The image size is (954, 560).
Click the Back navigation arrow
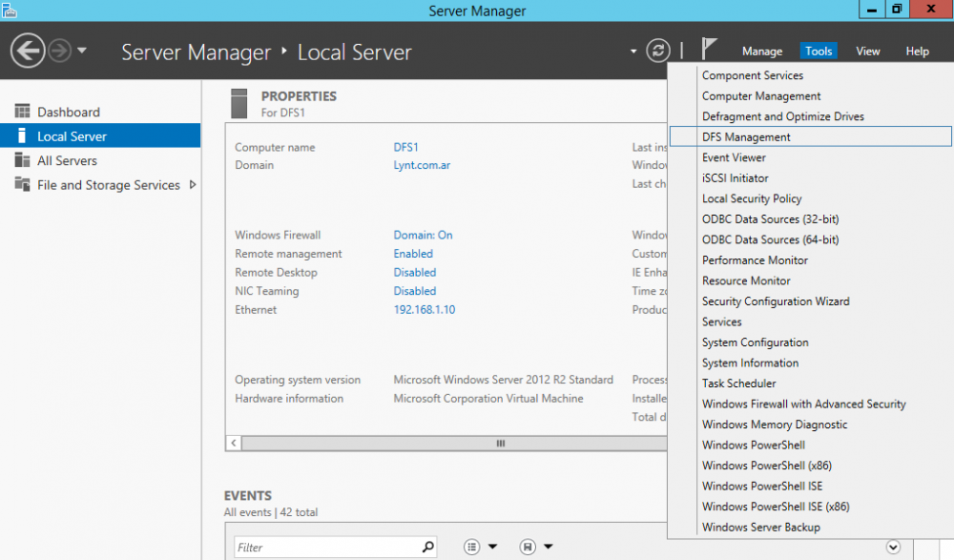click(x=28, y=50)
